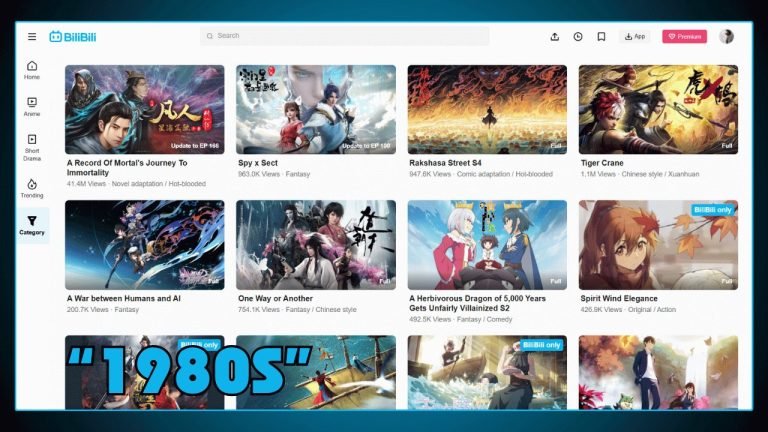
Task: Click the Search input field
Action: click(345, 36)
